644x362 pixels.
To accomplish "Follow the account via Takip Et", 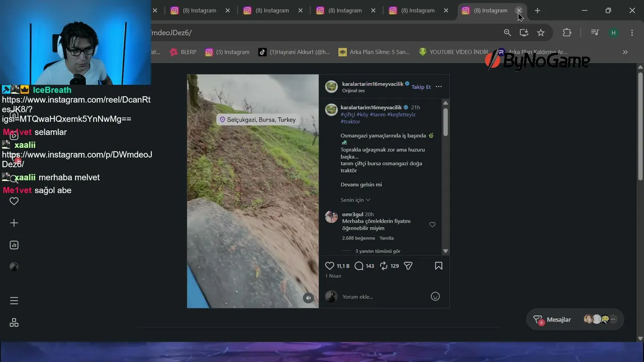I will click(421, 87).
